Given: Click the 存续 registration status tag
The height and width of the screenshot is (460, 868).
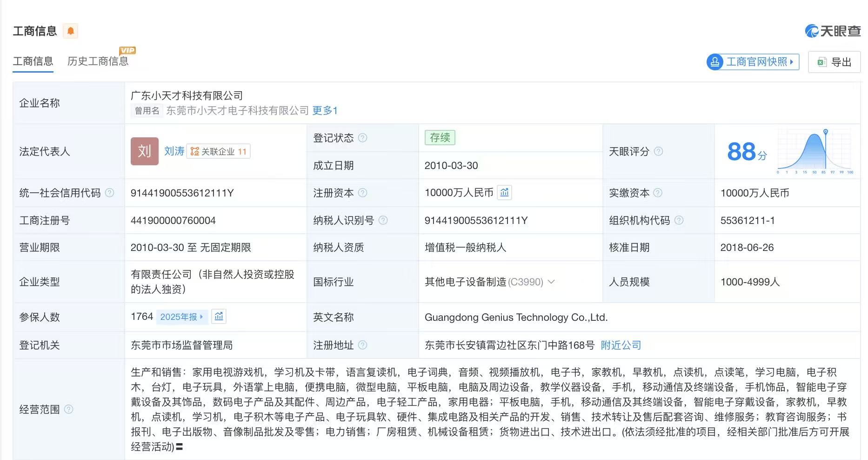Looking at the screenshot, I should point(440,138).
